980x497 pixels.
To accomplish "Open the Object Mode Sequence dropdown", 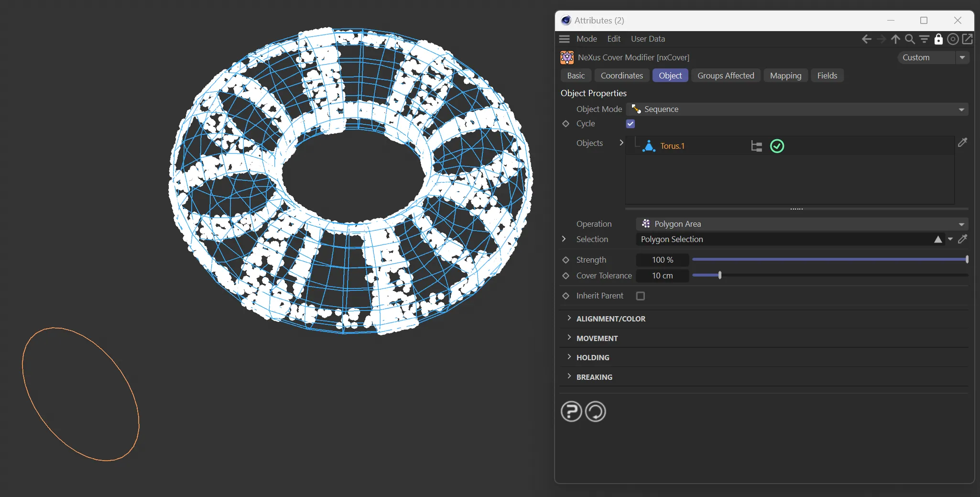I will 797,110.
